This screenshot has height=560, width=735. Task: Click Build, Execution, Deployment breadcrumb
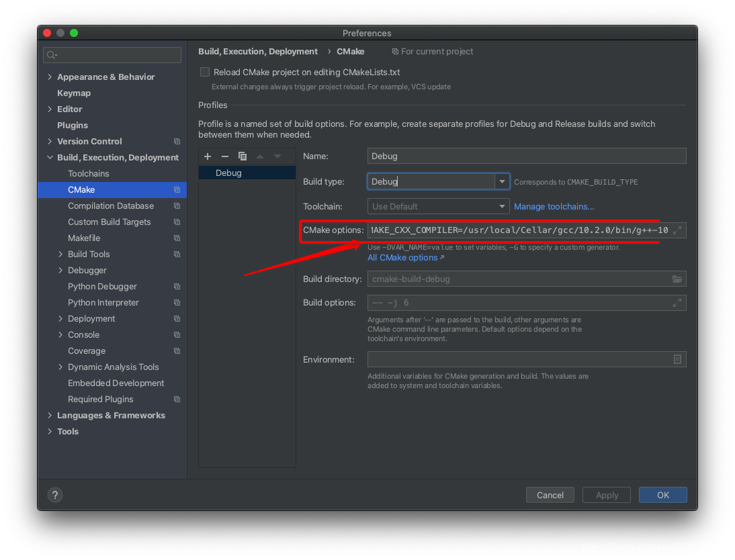point(258,52)
